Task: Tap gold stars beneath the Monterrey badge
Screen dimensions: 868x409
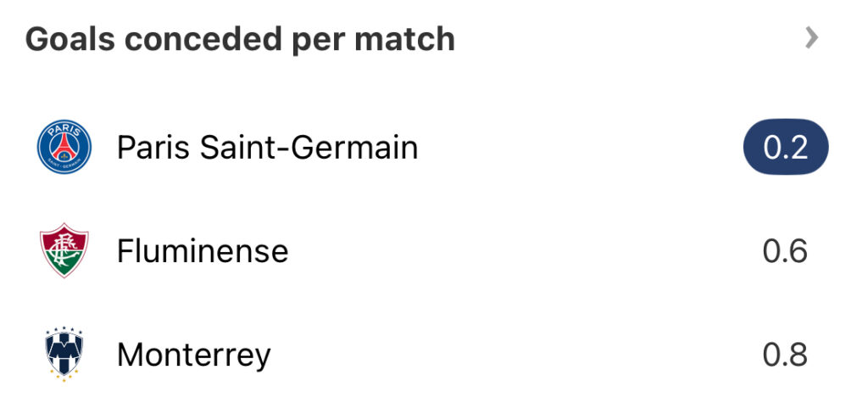Action: pos(64,375)
